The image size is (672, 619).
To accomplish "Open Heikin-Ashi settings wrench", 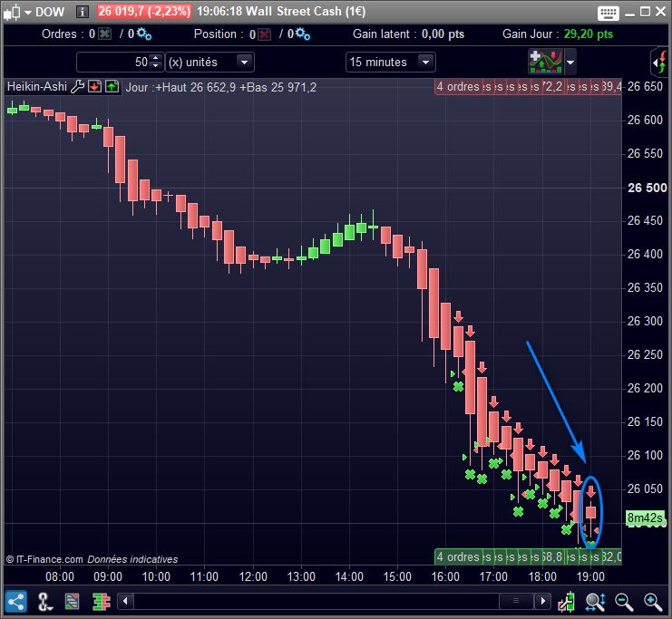I will (x=77, y=86).
